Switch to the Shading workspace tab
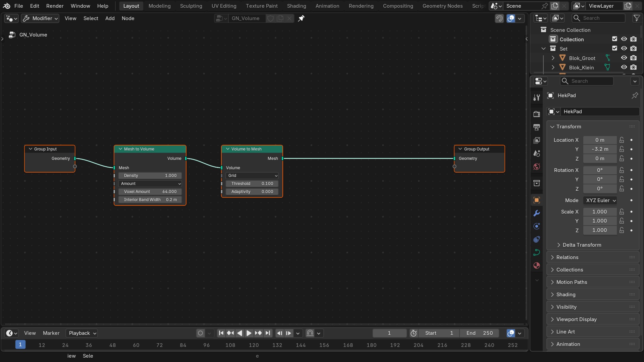This screenshot has width=644, height=362. [x=297, y=6]
